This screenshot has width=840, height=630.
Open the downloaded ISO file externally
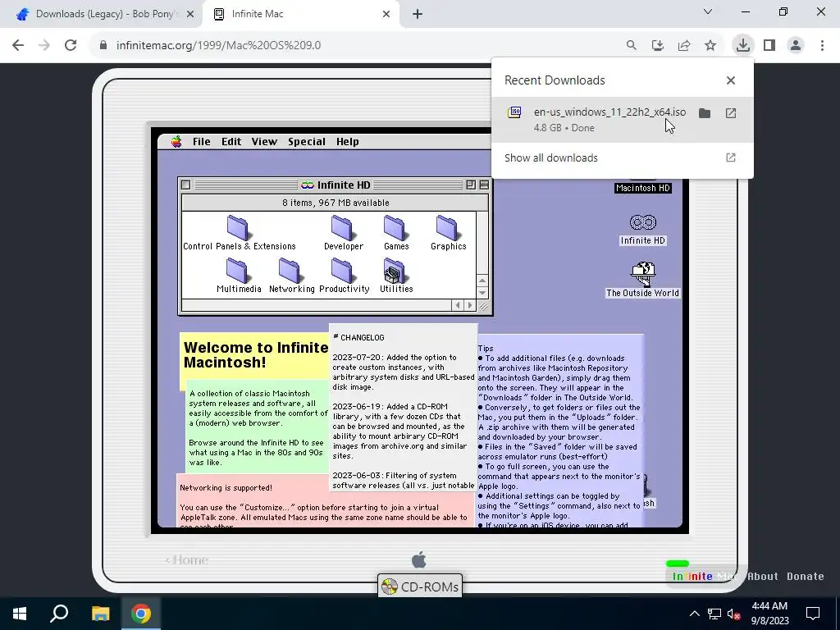[731, 113]
